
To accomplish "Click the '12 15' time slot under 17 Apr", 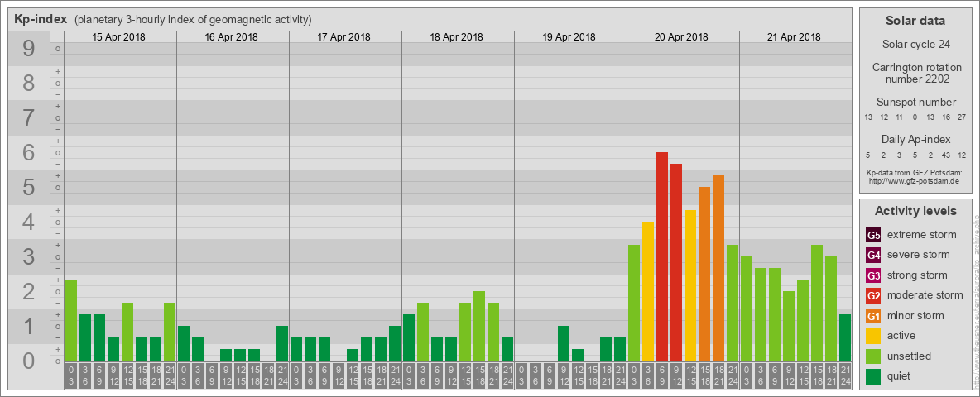I will point(353,376).
